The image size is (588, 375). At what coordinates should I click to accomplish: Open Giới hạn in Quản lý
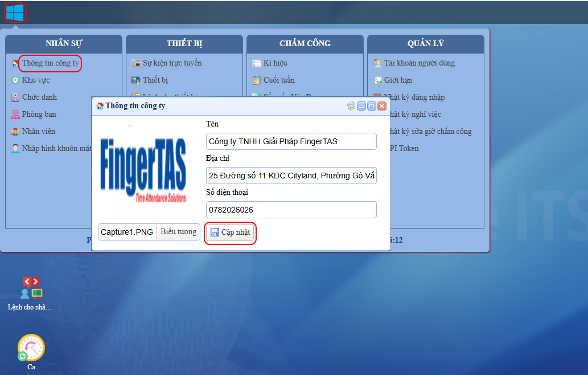point(398,80)
